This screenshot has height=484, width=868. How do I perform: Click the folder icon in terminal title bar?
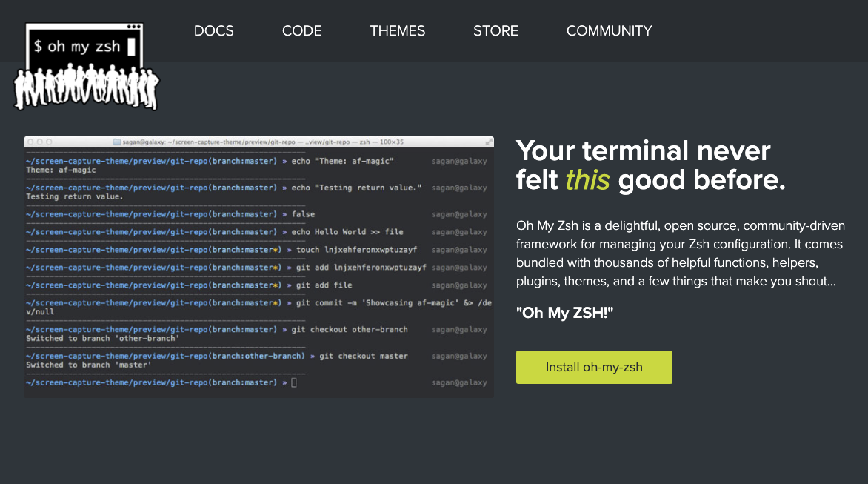coord(117,142)
